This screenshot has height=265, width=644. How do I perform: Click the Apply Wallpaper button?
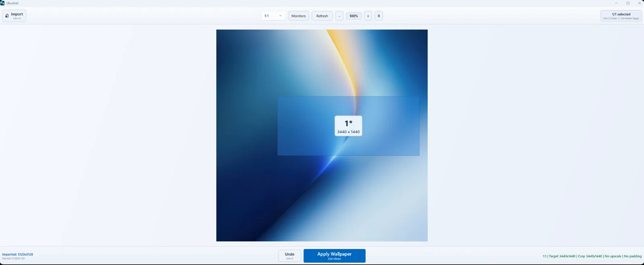click(334, 256)
